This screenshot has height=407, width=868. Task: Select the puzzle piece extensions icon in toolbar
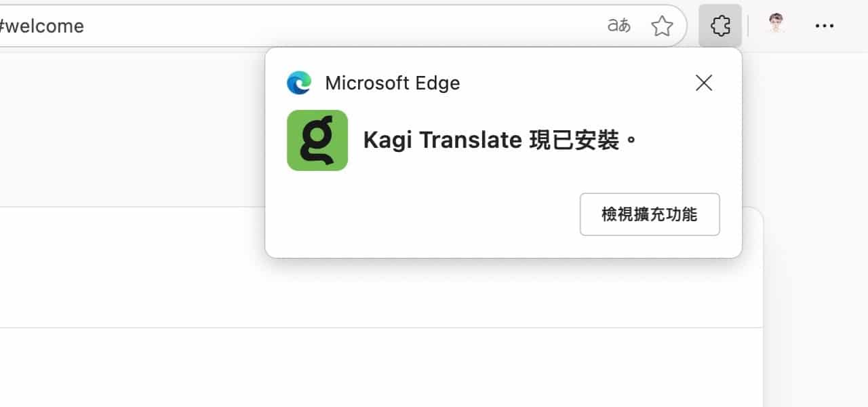pyautogui.click(x=719, y=25)
